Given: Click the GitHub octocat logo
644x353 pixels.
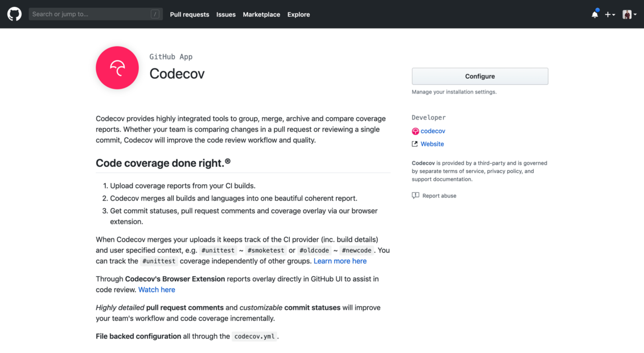Looking at the screenshot, I should pyautogui.click(x=14, y=14).
